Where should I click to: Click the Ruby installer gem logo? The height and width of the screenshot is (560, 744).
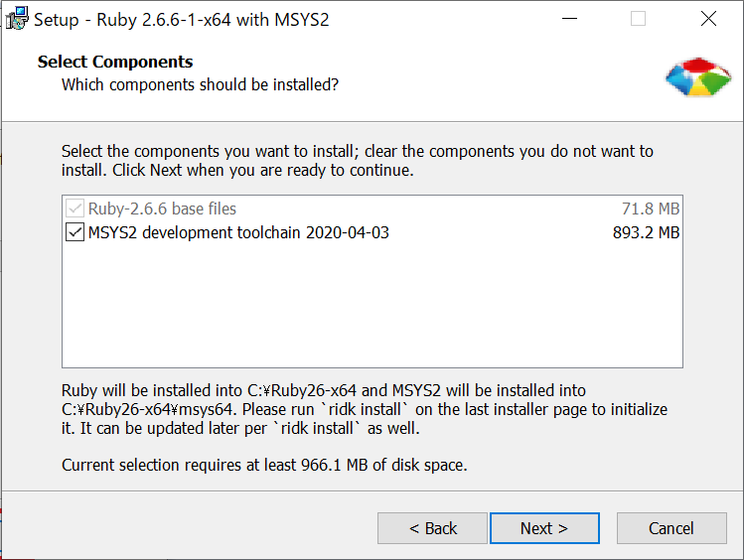(x=698, y=77)
